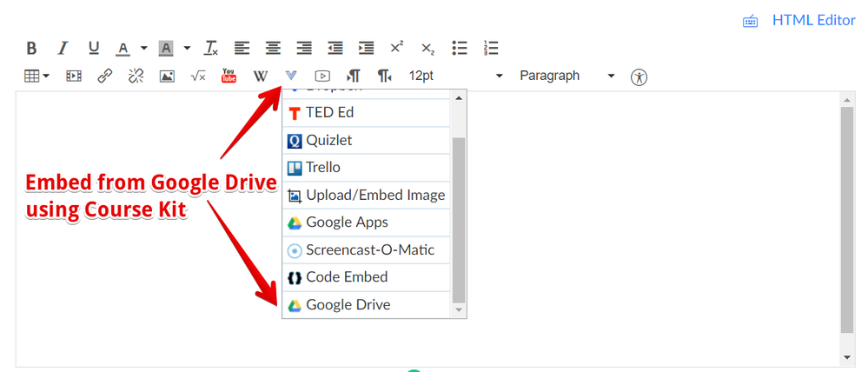The height and width of the screenshot is (372, 868).
Task: Open the Wikipedia tool icon
Action: [260, 76]
